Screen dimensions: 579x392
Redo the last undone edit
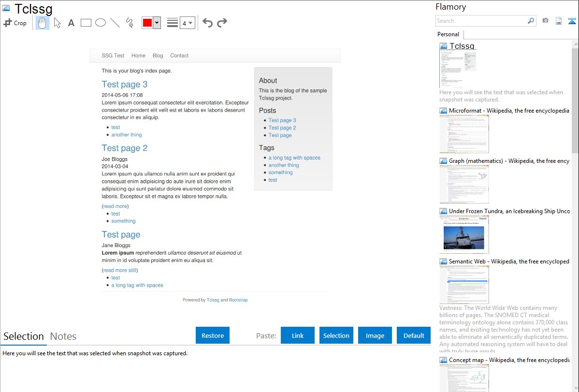pyautogui.click(x=222, y=23)
